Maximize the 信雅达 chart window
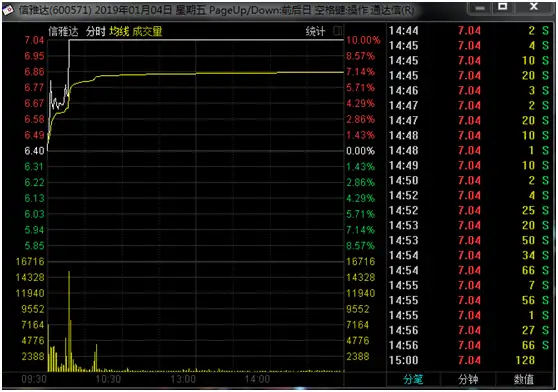 click(x=503, y=7)
